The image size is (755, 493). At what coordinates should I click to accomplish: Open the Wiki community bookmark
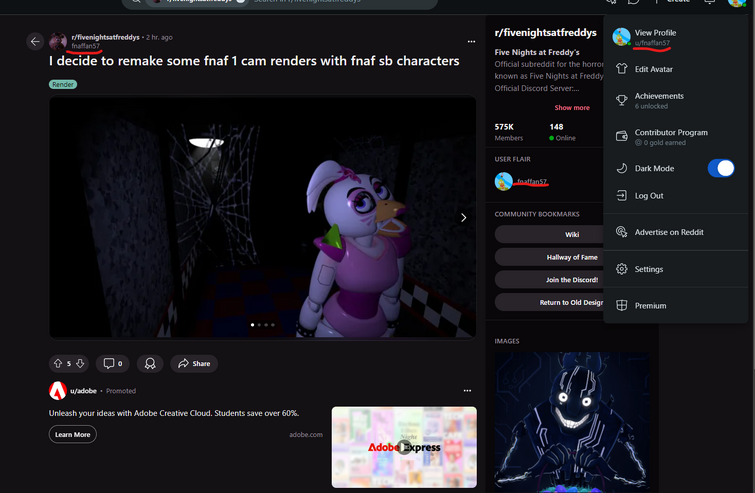(x=549, y=234)
